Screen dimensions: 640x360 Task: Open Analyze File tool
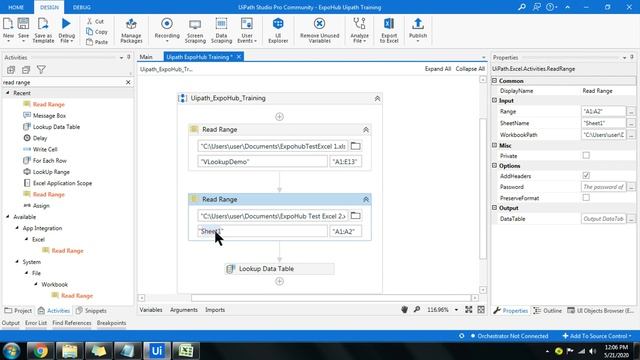[x=359, y=31]
